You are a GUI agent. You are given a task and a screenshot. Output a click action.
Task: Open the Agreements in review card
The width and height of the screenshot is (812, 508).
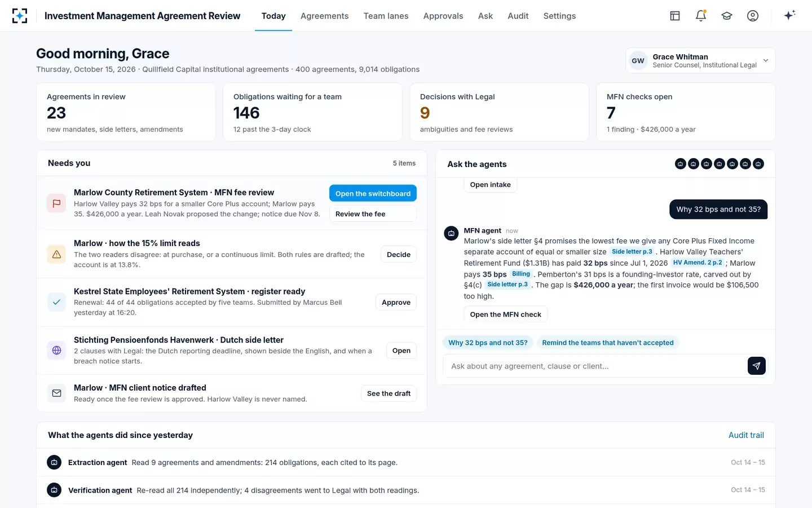point(126,112)
